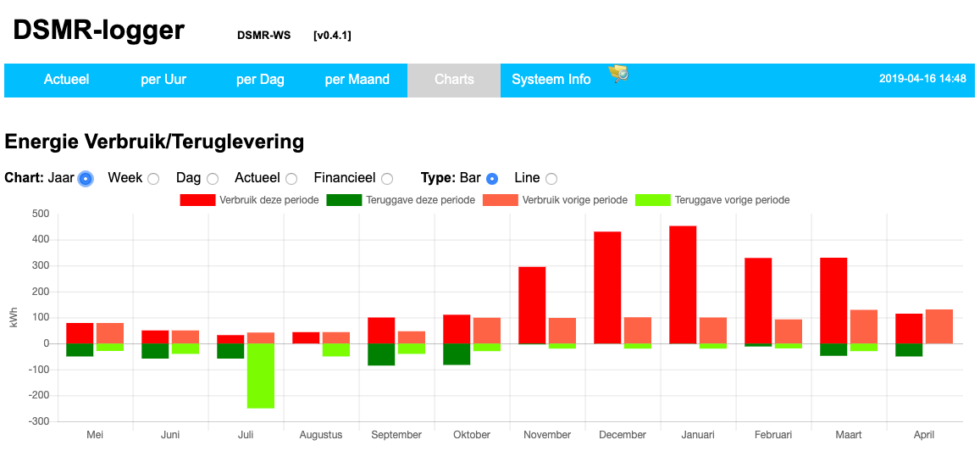Click the large light green Juli bar
The width and height of the screenshot is (980, 451).
(261, 376)
